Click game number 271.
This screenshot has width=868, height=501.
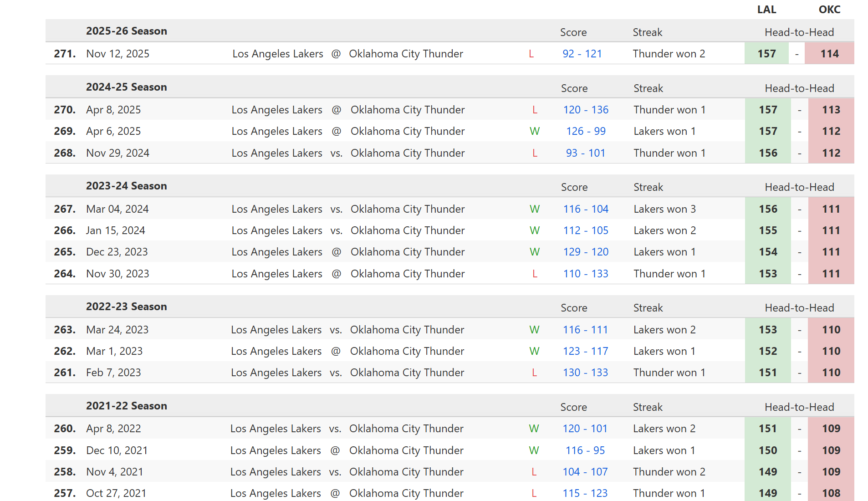(x=65, y=54)
